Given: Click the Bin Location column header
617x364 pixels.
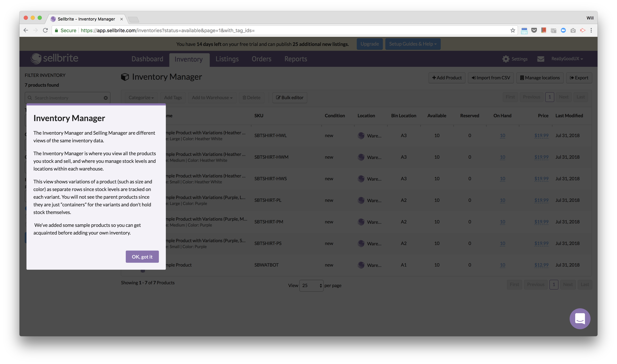Looking at the screenshot, I should click(403, 116).
